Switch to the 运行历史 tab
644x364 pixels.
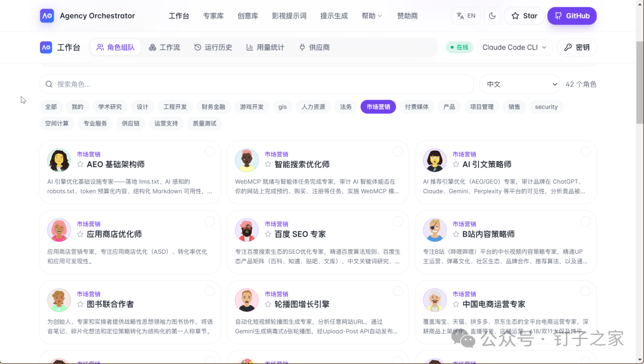pos(213,47)
